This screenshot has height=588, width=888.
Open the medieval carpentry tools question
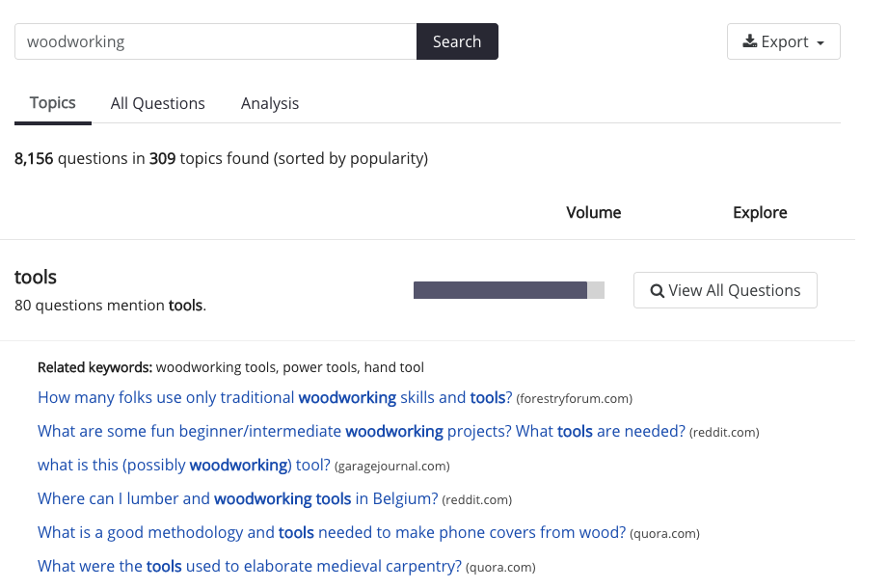(249, 566)
